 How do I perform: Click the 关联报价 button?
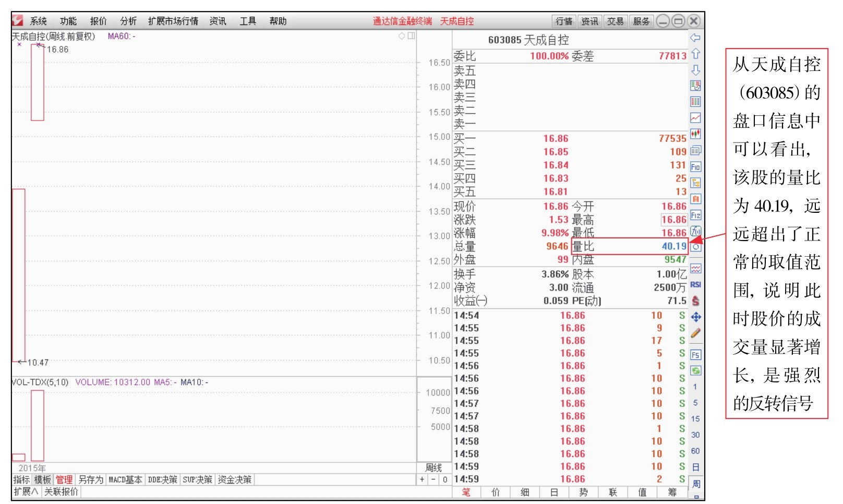pyautogui.click(x=63, y=491)
